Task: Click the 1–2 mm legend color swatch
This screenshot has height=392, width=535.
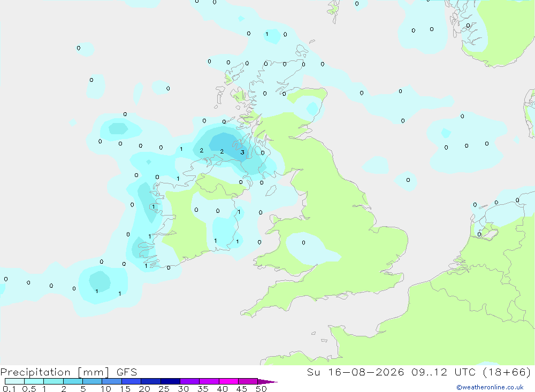Action: tap(53, 381)
